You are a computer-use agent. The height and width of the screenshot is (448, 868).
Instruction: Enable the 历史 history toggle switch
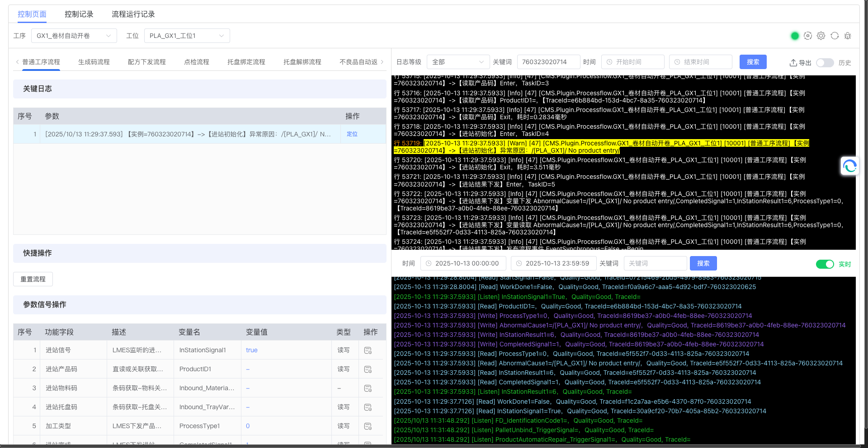(825, 63)
